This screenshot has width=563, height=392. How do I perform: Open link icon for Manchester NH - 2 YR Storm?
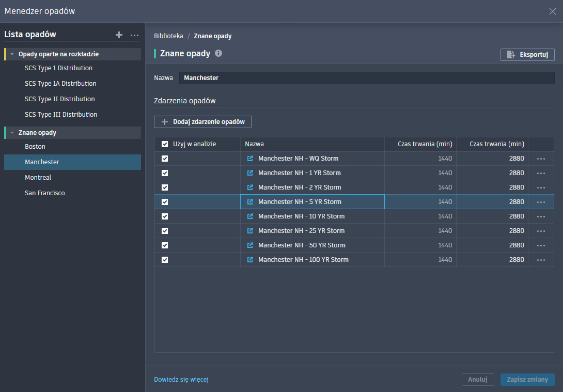point(251,187)
